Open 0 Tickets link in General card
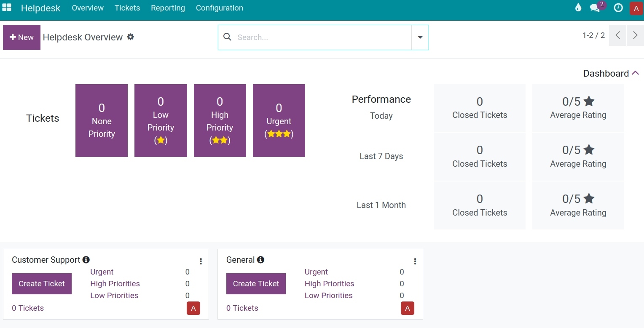This screenshot has width=644, height=328. tap(242, 308)
